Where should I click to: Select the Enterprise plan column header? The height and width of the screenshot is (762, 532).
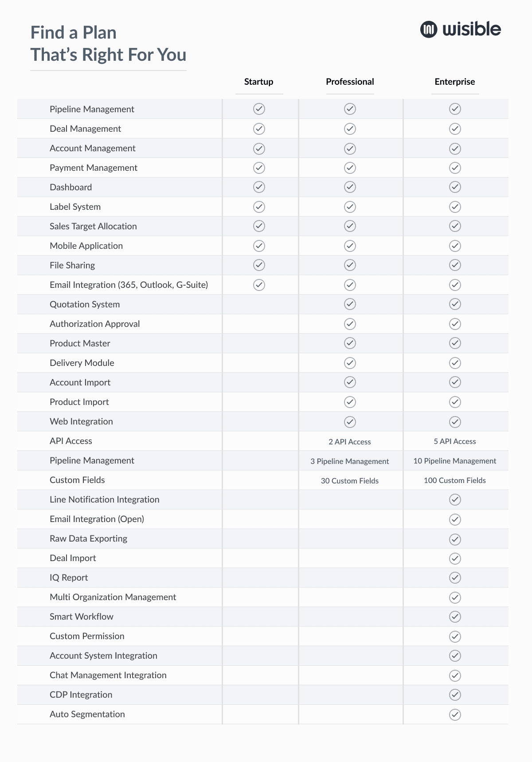(x=455, y=82)
